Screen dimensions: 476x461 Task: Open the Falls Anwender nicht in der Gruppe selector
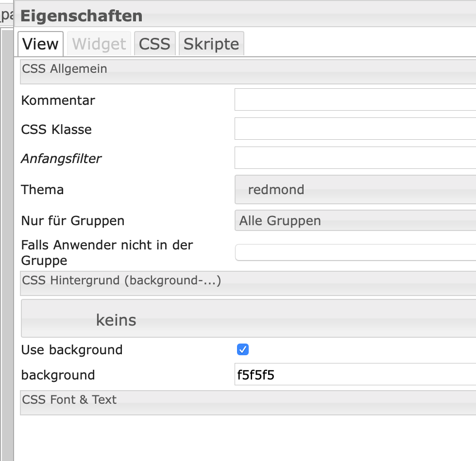pos(355,252)
